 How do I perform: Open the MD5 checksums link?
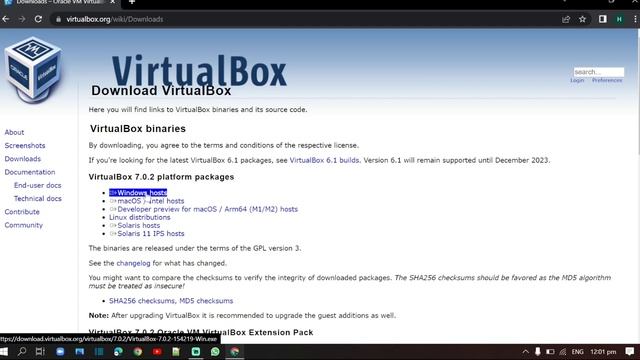(x=206, y=301)
